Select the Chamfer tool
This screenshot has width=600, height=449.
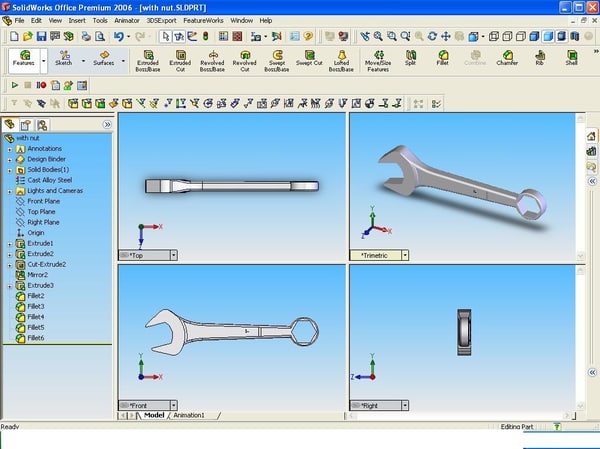(507, 58)
